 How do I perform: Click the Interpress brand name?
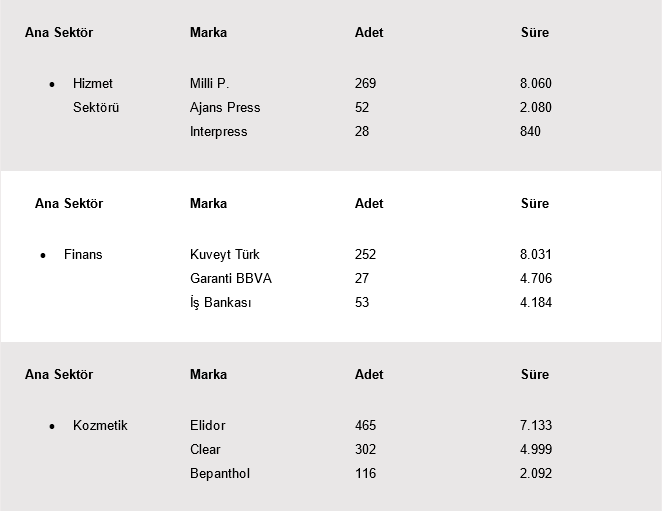(218, 132)
